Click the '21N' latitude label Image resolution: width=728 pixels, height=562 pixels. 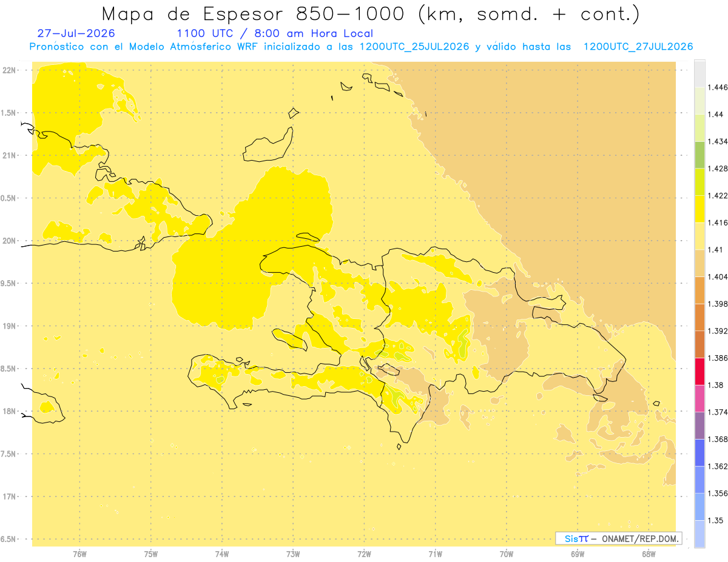10,156
